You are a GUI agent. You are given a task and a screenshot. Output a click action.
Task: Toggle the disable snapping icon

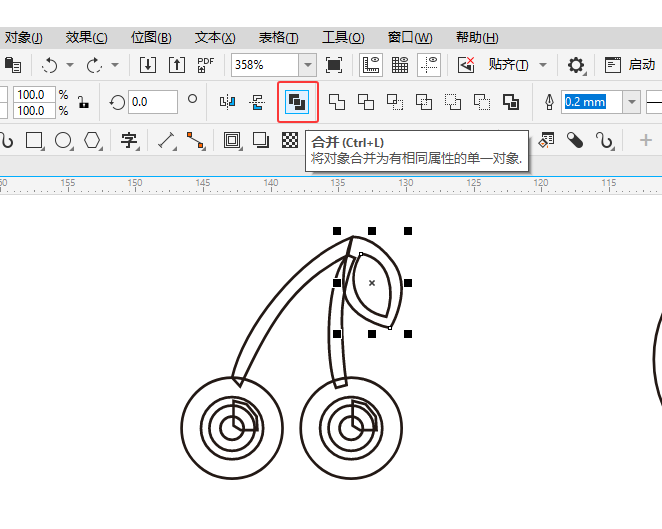466,65
